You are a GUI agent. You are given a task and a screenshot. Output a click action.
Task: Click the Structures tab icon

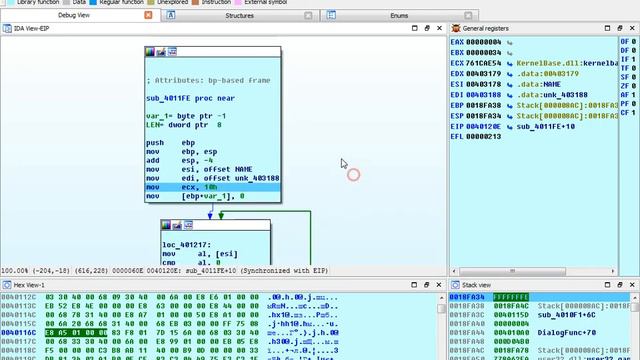[171, 16]
